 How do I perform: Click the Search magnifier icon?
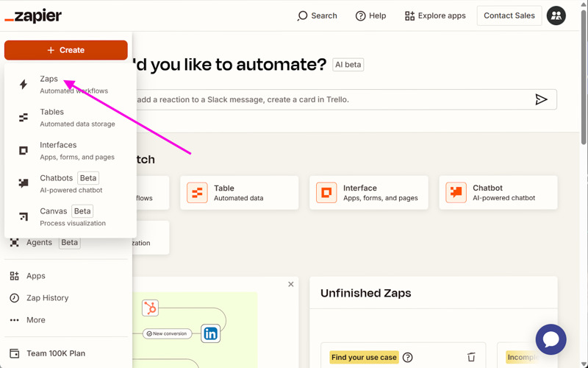tap(302, 15)
